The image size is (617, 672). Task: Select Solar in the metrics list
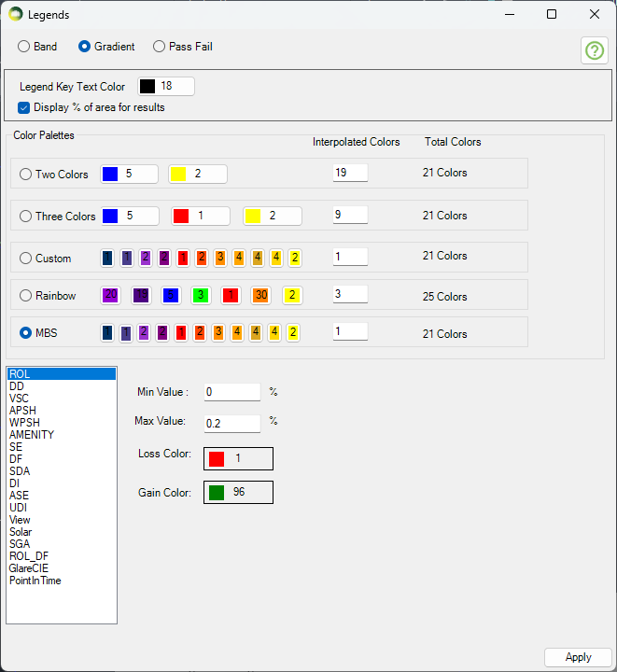tap(62, 532)
